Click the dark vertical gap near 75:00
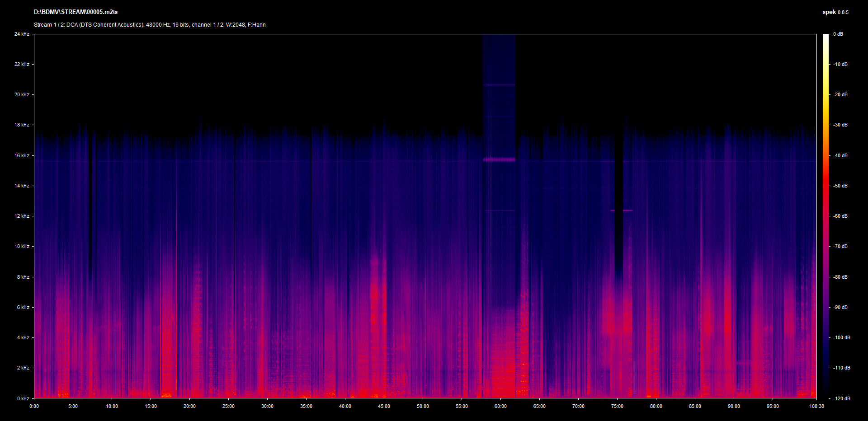Image resolution: width=868 pixels, height=421 pixels. click(x=618, y=203)
